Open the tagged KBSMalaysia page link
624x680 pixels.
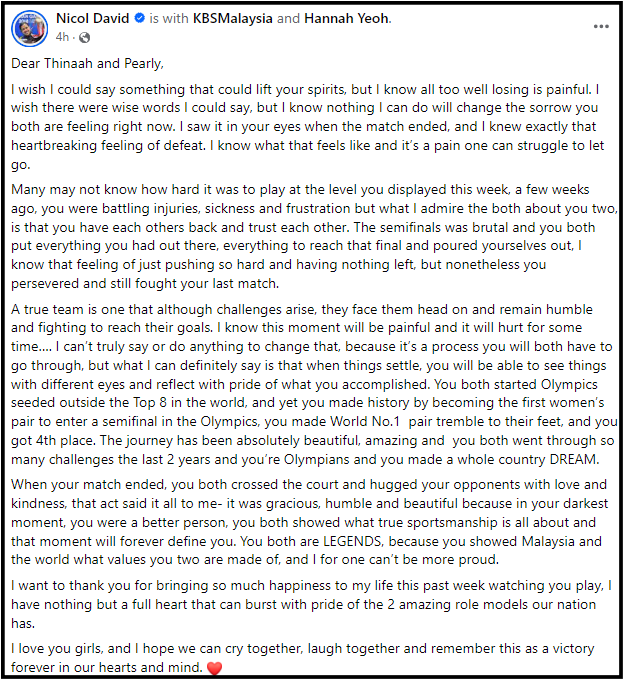pyautogui.click(x=232, y=18)
